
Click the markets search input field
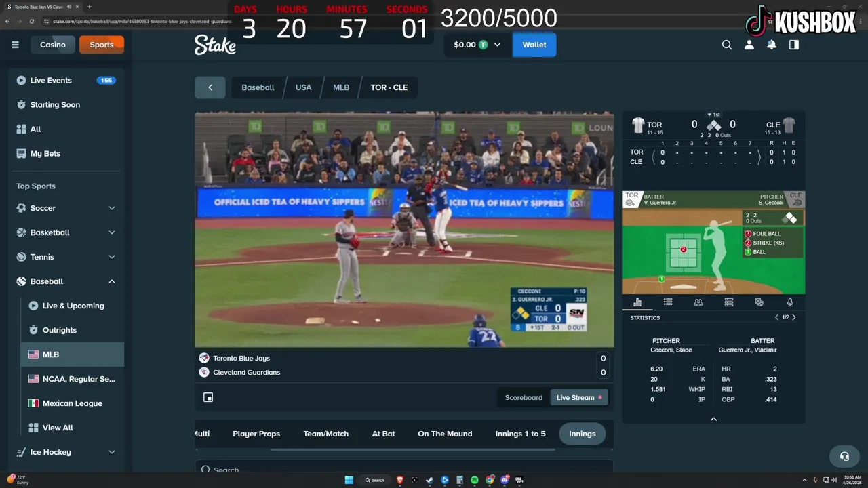[404, 468]
